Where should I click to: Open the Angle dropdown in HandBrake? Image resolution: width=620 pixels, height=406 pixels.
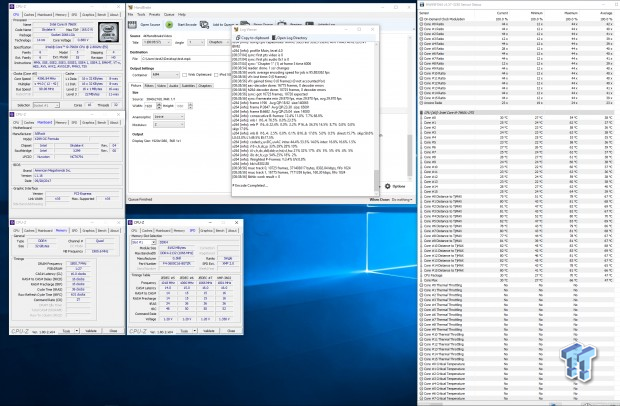click(x=196, y=42)
